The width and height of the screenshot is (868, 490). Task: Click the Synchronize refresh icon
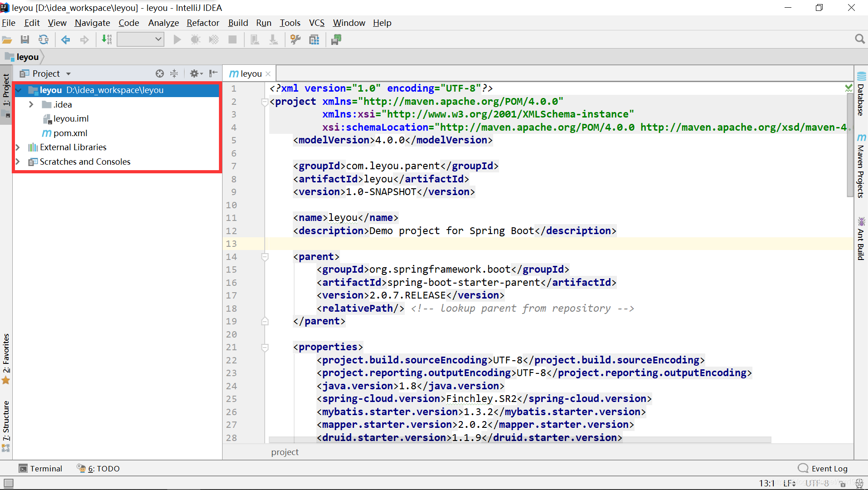(44, 40)
